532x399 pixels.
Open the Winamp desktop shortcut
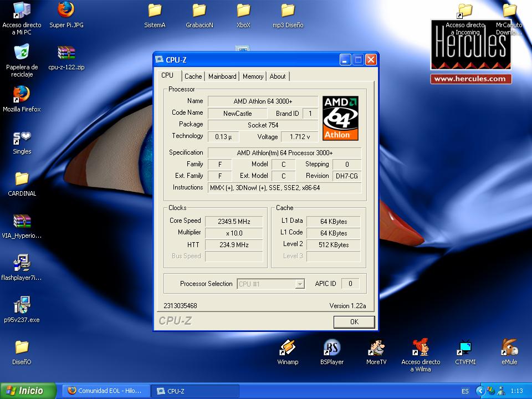point(288,349)
